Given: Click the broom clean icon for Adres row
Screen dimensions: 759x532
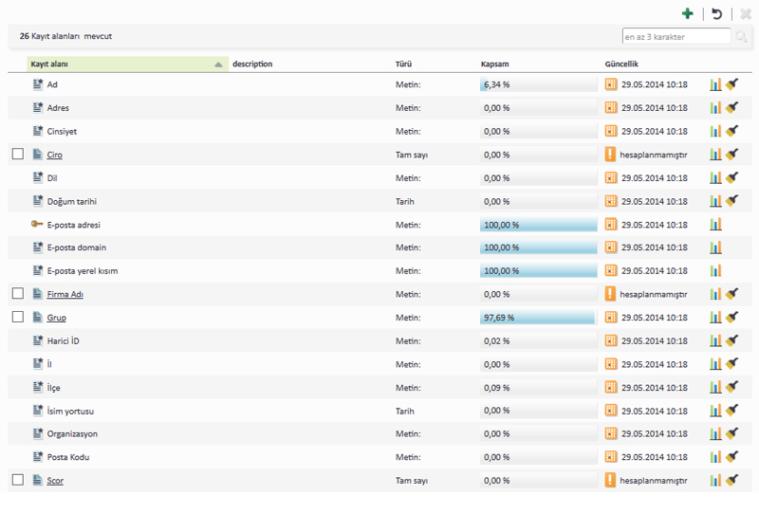Looking at the screenshot, I should pos(732,108).
